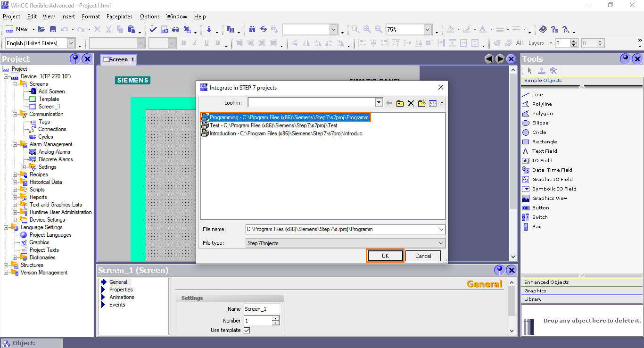Select Test project in the file list

(x=269, y=125)
